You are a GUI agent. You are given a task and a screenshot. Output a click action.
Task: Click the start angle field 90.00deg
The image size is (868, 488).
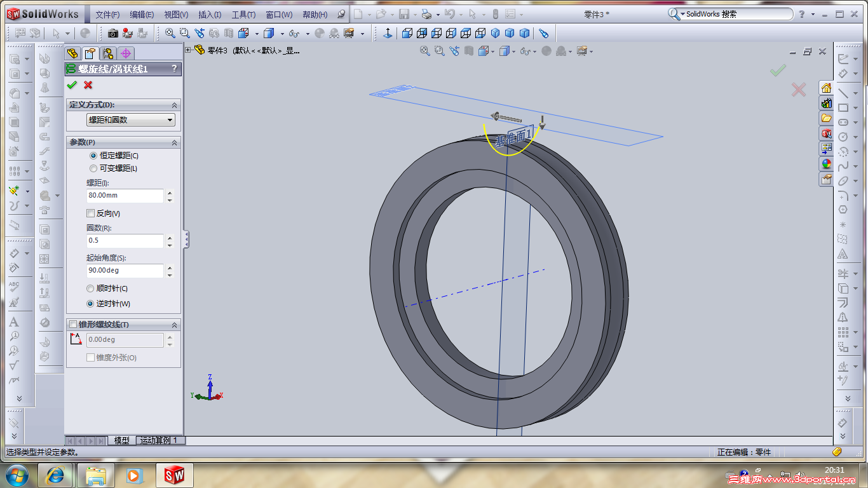pos(125,271)
